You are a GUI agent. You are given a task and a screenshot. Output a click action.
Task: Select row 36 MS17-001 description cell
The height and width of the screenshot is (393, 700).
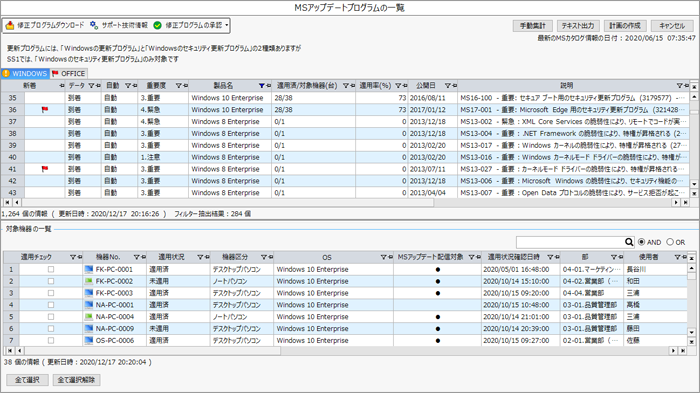(x=572, y=109)
